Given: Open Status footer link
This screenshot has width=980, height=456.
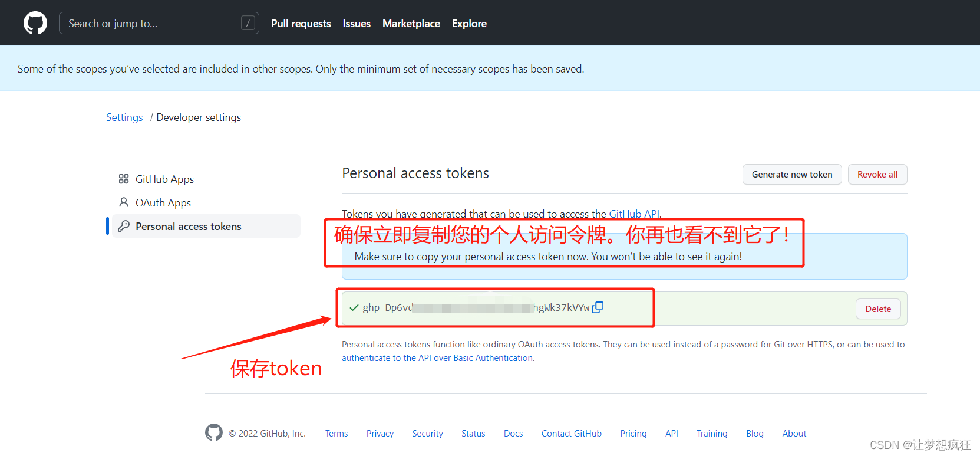Looking at the screenshot, I should pyautogui.click(x=473, y=434).
